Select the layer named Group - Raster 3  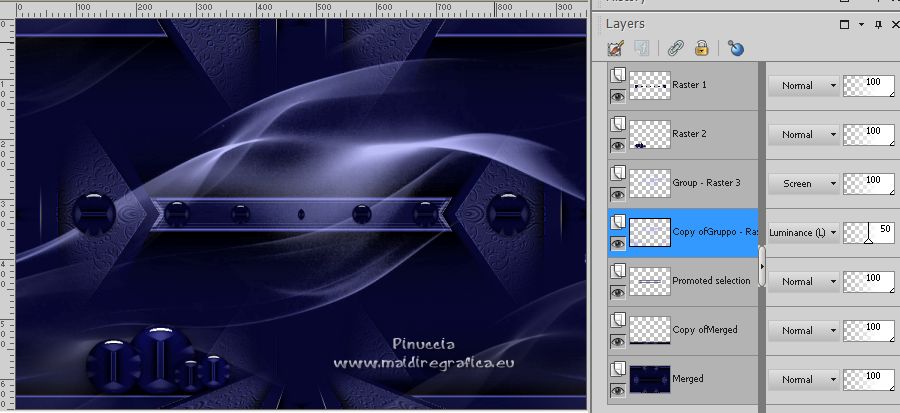(707, 183)
